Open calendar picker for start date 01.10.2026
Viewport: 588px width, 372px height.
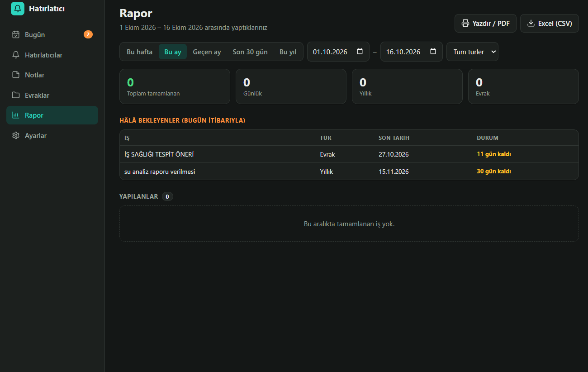[x=360, y=52]
